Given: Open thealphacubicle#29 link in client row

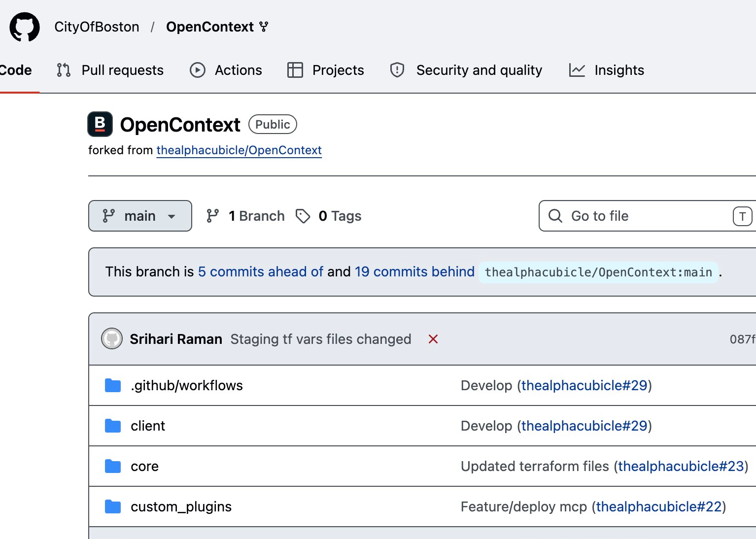Looking at the screenshot, I should (584, 426).
